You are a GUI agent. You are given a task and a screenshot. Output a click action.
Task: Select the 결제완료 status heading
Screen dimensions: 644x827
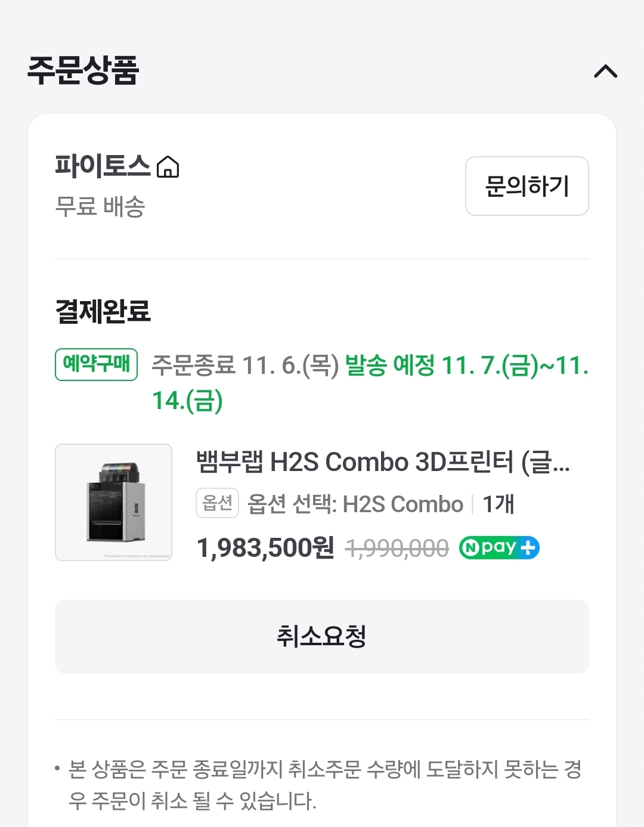click(x=103, y=311)
